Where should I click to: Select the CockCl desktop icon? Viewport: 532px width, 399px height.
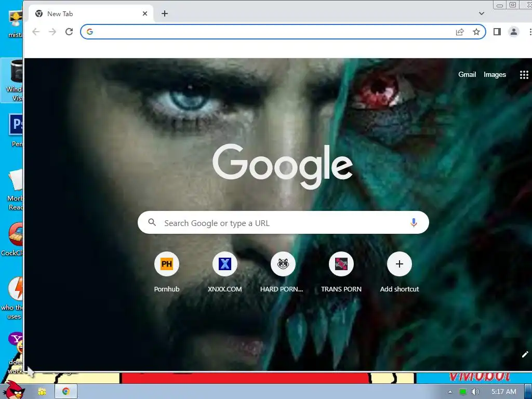click(x=13, y=239)
